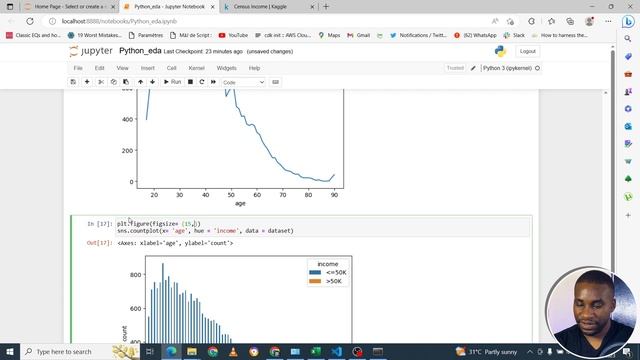Open the Bing chat sidebar icon
Image resolution: width=640 pixels, height=360 pixels.
(x=629, y=21)
